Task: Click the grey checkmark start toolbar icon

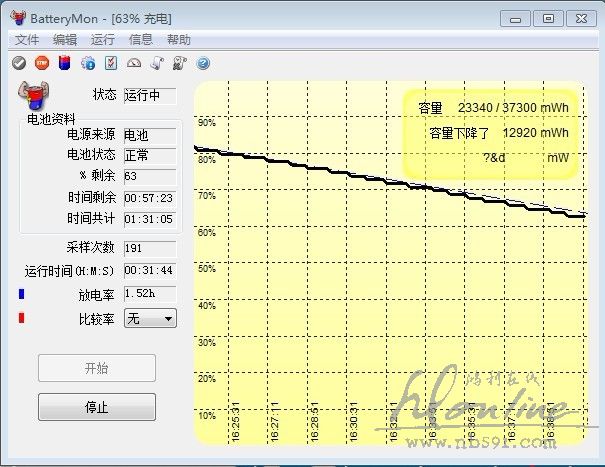Action: (19, 63)
